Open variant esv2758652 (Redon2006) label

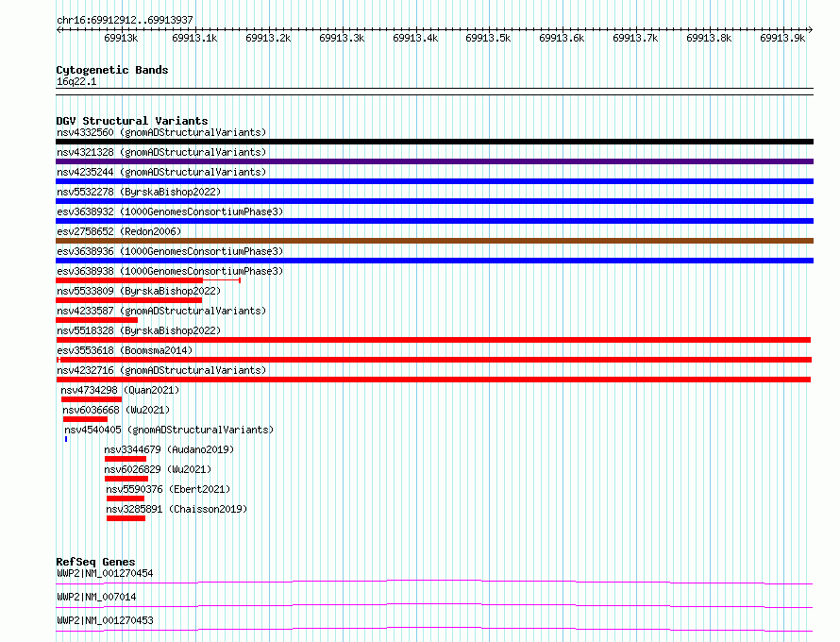pyautogui.click(x=119, y=231)
